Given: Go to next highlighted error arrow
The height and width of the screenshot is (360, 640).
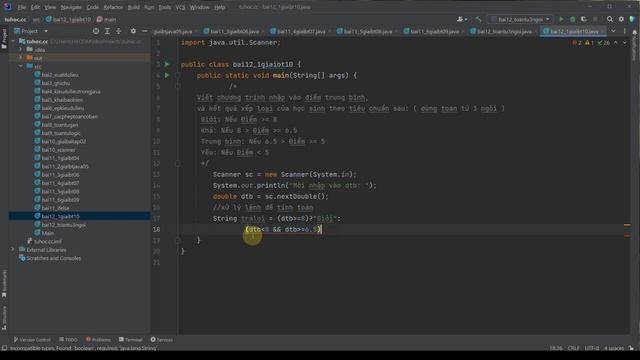Looking at the screenshot, I should pos(624,42).
